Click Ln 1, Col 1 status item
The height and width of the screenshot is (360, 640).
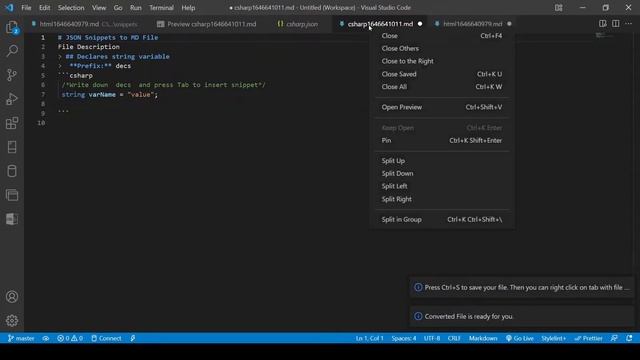[369, 338]
